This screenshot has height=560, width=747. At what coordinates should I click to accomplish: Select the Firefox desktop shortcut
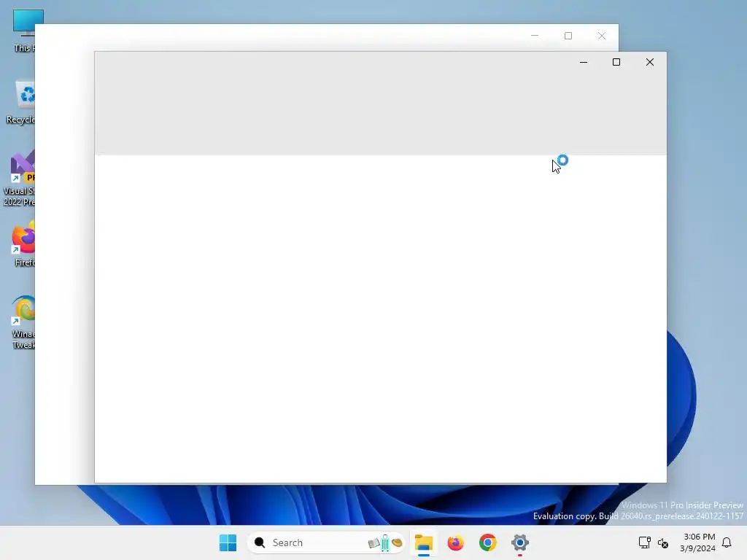point(23,244)
